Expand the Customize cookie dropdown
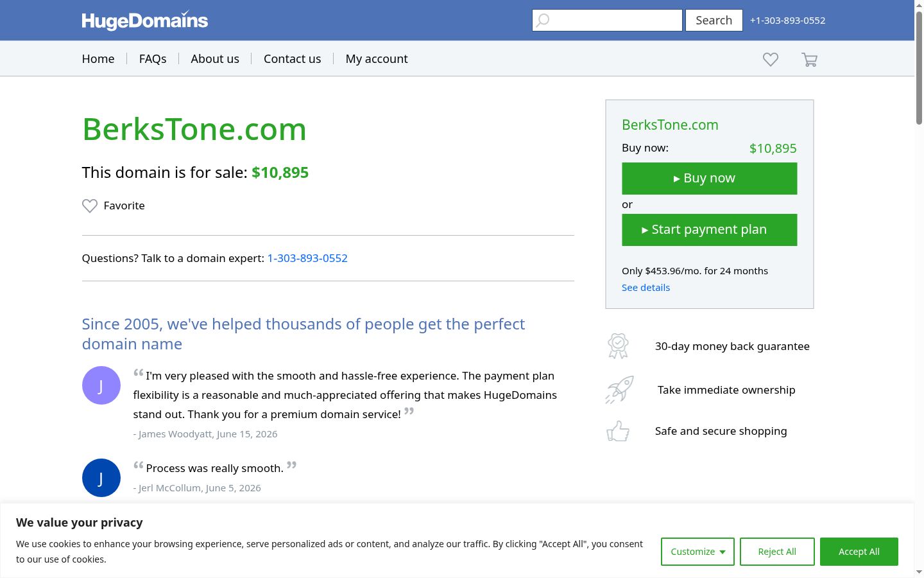 point(697,552)
